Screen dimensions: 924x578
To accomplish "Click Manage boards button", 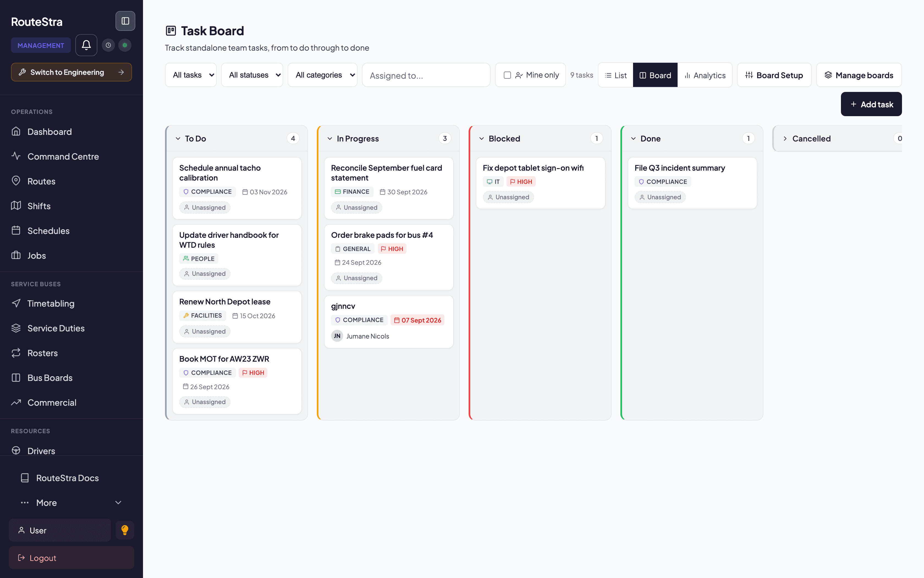I will [x=859, y=75].
